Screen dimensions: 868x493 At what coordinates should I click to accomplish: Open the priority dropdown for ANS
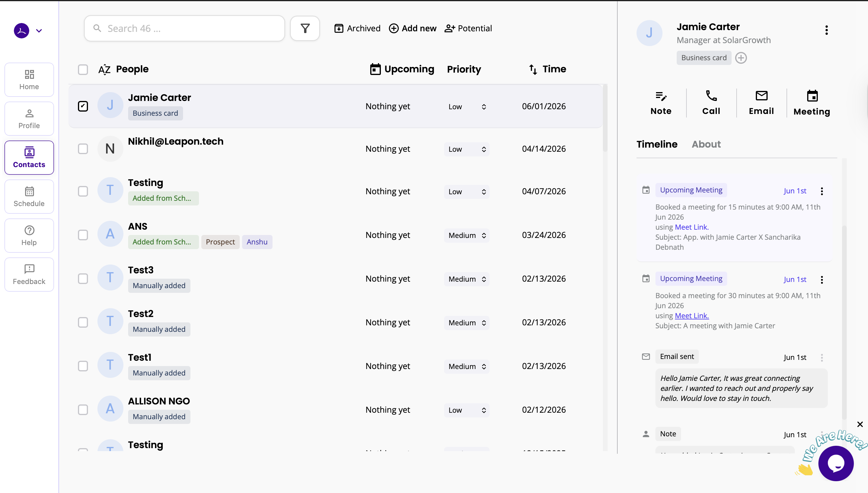(466, 235)
